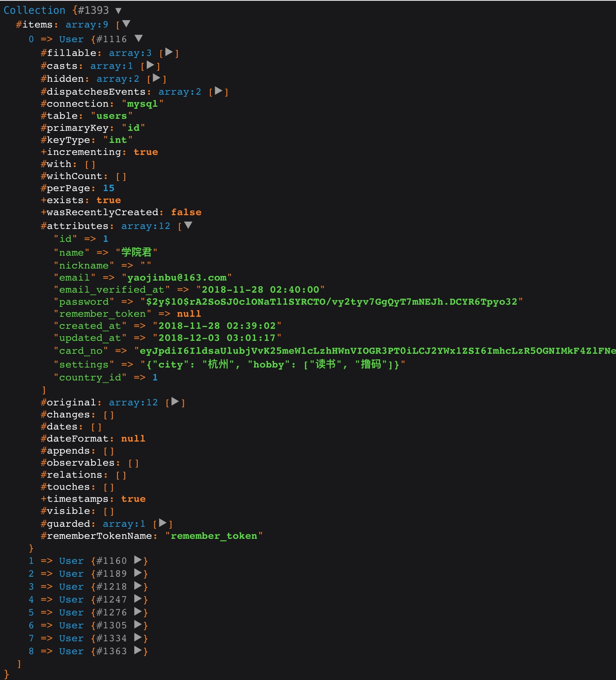Screen dimensions: 616x680
Task: Expand User {#1305 at index 6
Action: click(138, 625)
